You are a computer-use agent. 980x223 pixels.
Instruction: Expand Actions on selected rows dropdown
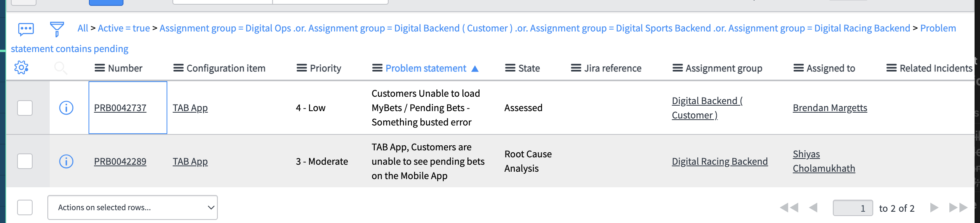[x=132, y=207]
